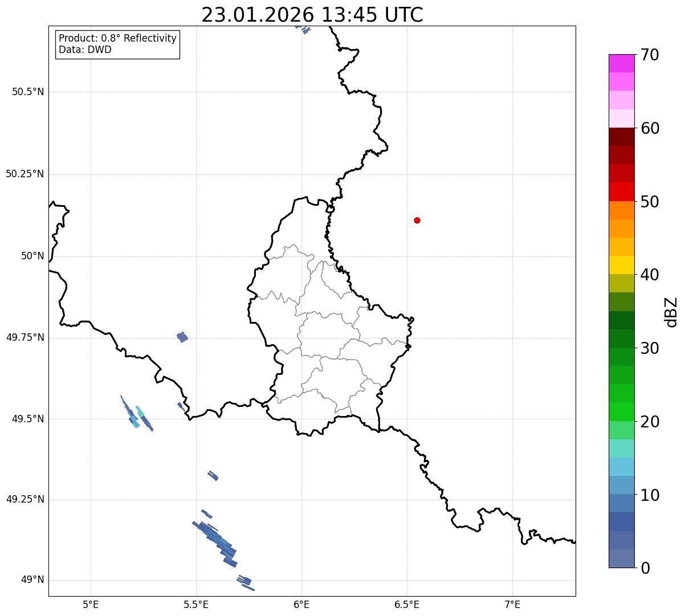Click the 5°E longitude label
The width and height of the screenshot is (685, 616).
tap(91, 605)
